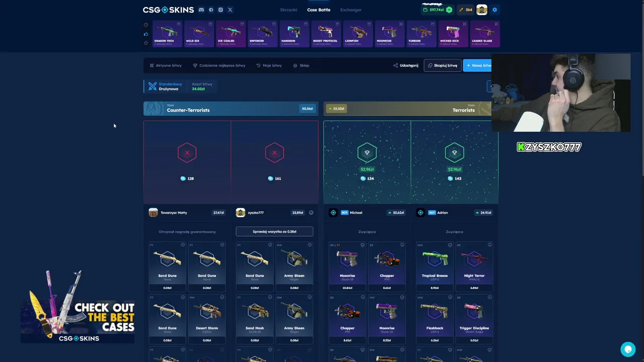Image resolution: width=644 pixels, height=362 pixels.
Task: Open the live chat bubble icon
Action: click(x=627, y=349)
